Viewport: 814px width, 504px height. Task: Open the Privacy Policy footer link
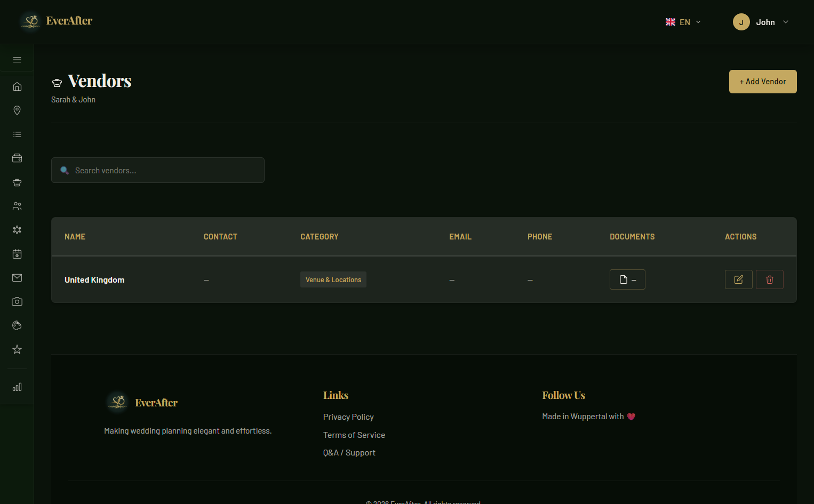[348, 417]
